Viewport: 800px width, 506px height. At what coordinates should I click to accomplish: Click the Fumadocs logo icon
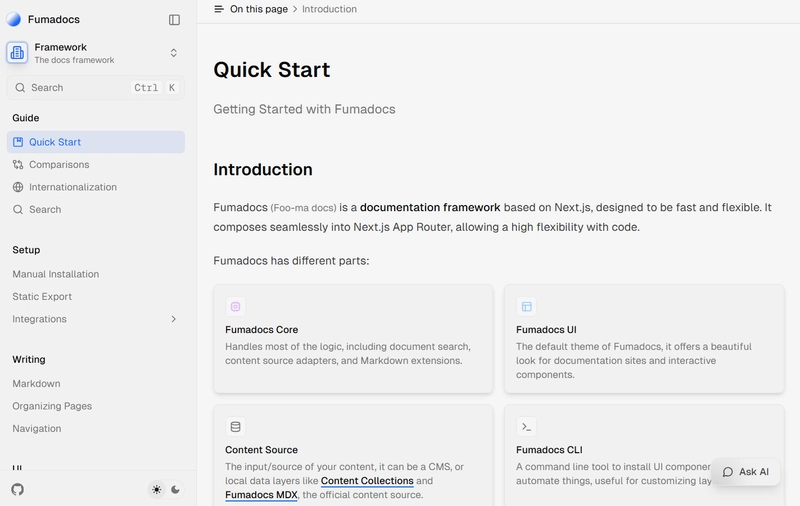tap(14, 19)
